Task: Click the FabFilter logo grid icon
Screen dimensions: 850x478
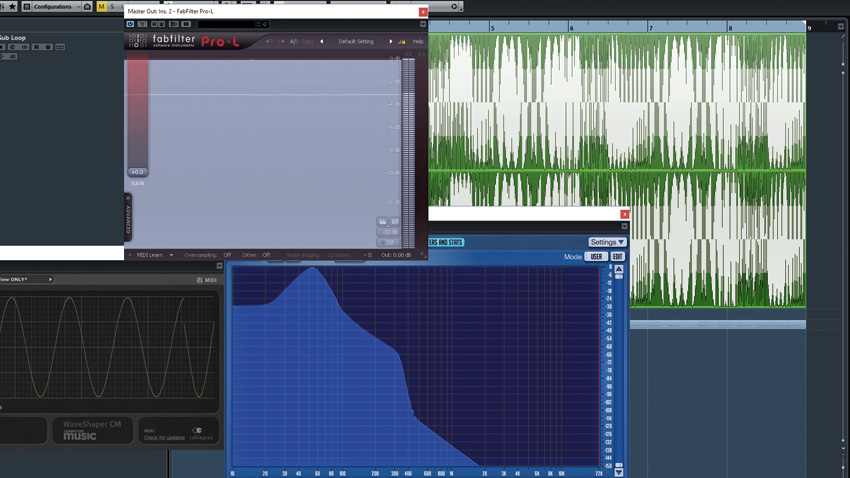Action: (138, 41)
